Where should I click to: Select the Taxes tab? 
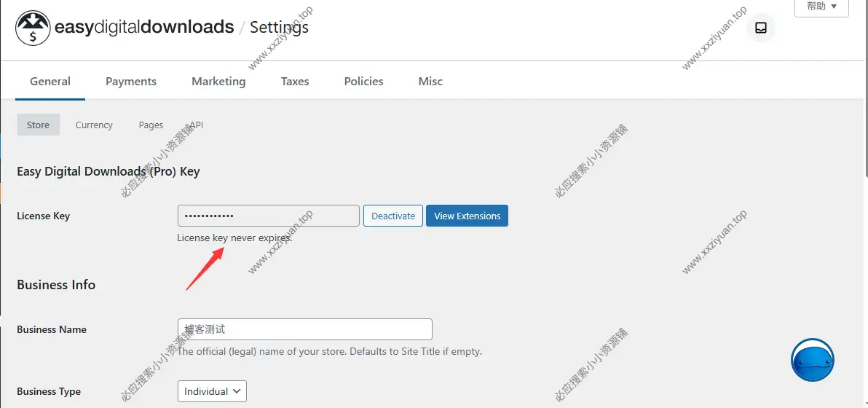coord(295,82)
